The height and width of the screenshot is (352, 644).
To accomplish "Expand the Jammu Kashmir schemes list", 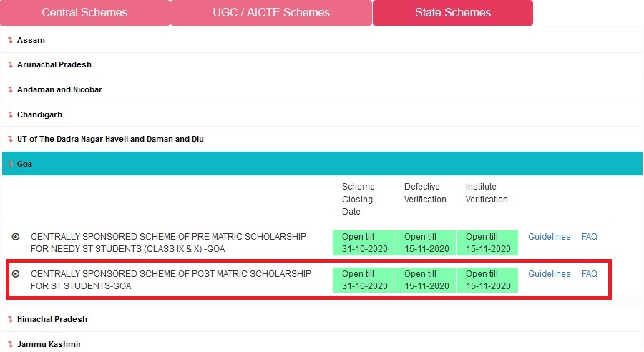I will (49, 345).
